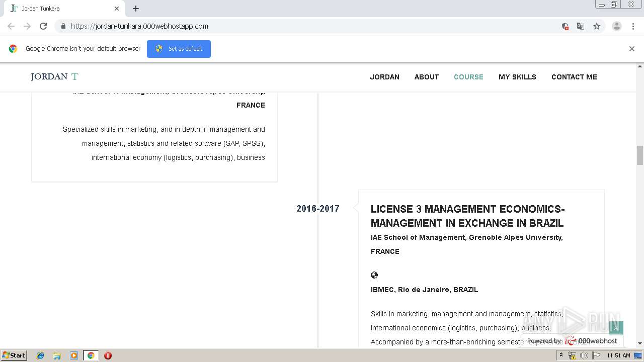Open the media player taskbar icon
This screenshot has height=362, width=644.
click(x=74, y=355)
